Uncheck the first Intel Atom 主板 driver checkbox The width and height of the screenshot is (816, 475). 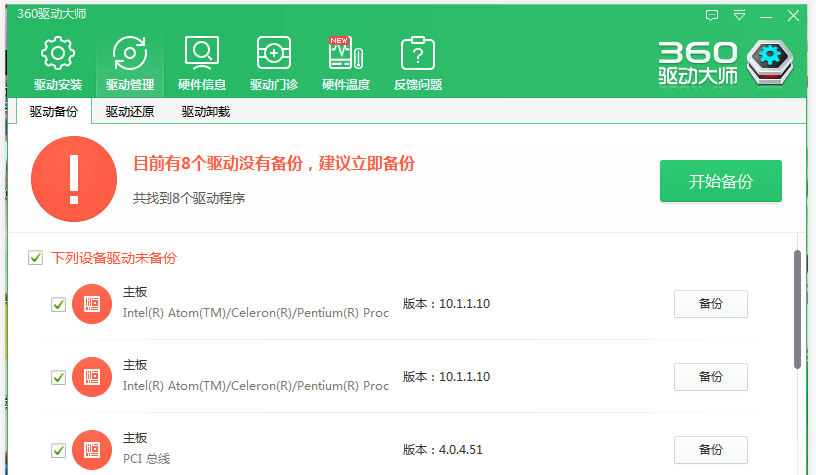58,305
